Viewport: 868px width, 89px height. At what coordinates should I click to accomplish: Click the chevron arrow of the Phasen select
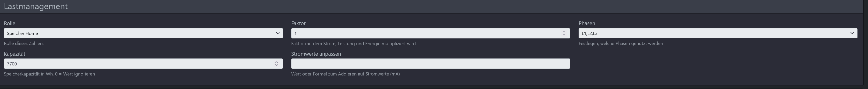tap(852, 33)
